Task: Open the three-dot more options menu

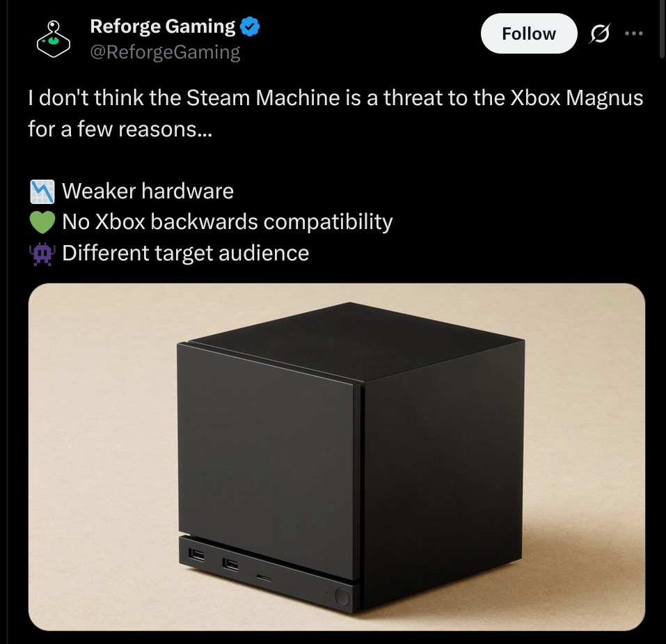Action: (634, 33)
